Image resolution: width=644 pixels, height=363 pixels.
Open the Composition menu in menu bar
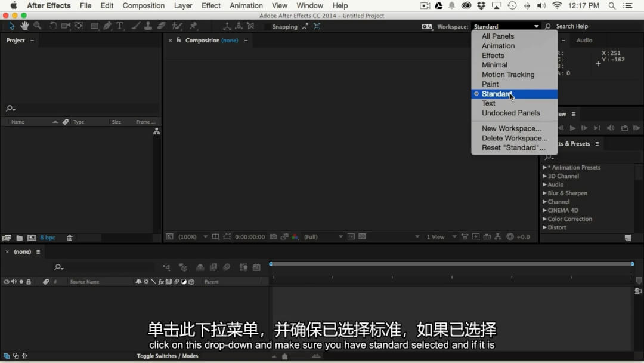(x=143, y=6)
